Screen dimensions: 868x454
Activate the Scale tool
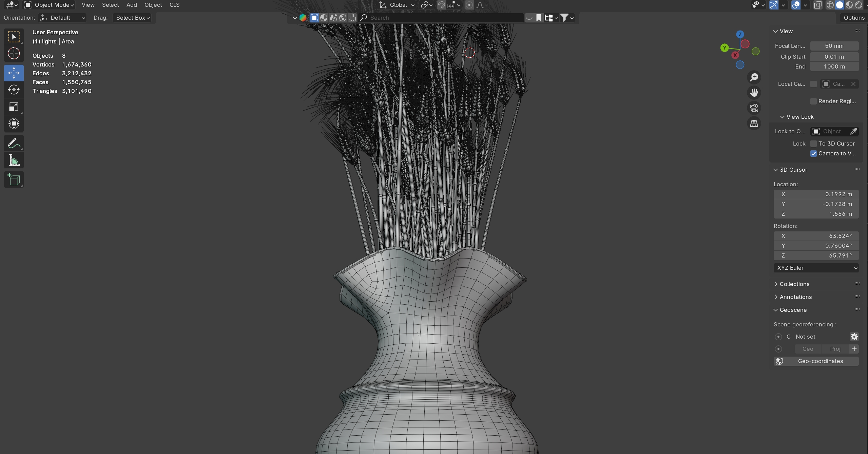(x=14, y=107)
